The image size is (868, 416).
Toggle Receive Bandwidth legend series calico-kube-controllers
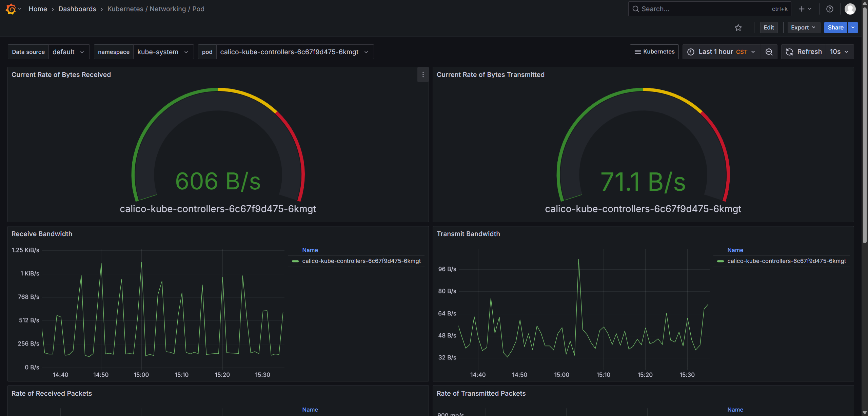click(361, 261)
